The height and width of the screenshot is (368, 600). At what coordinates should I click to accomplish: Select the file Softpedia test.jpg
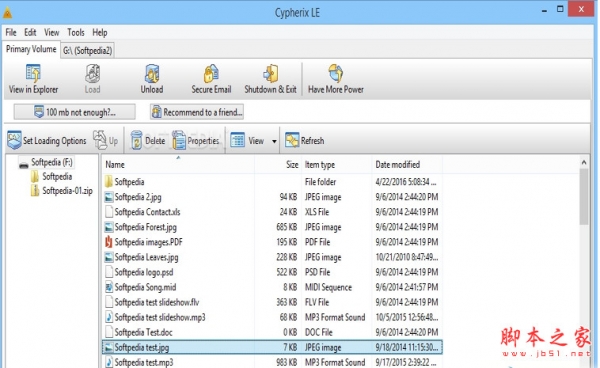pos(272,347)
